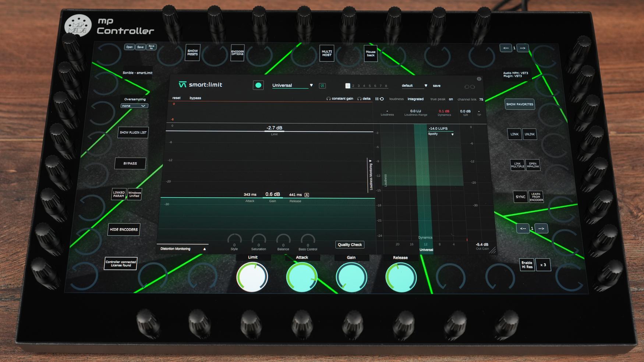Image resolution: width=644 pixels, height=362 pixels.
Task: Click the undo arrow icon
Action: [467, 87]
